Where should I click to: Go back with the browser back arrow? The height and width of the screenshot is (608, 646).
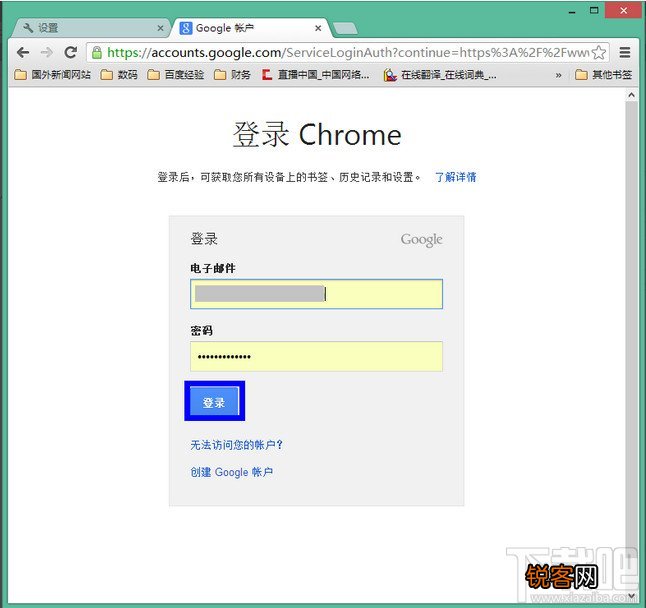pyautogui.click(x=23, y=52)
